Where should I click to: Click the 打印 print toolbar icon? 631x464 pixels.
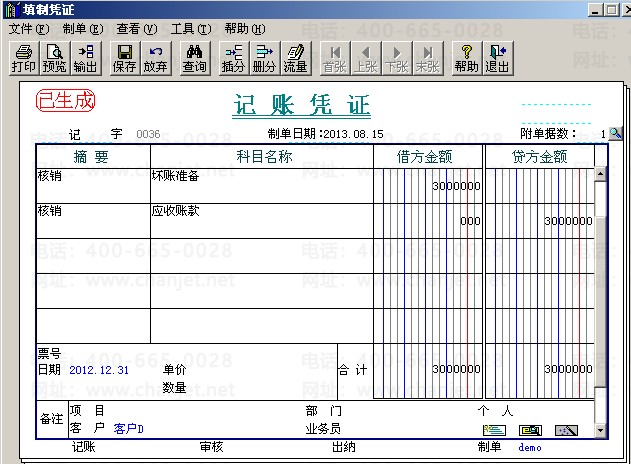(x=24, y=58)
